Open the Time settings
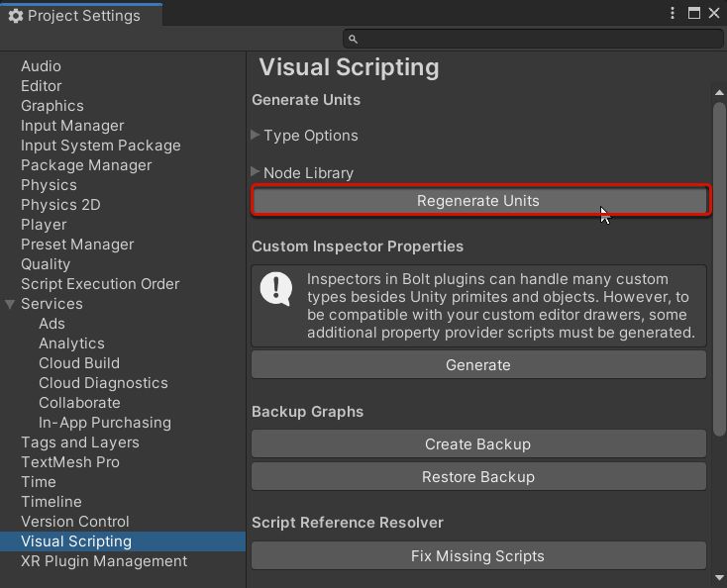The height and width of the screenshot is (588, 727). [39, 482]
